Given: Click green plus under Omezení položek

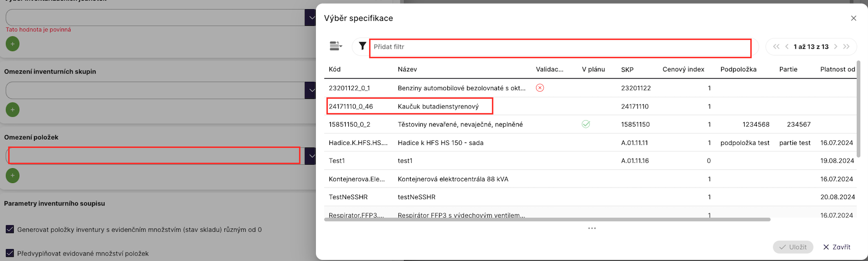Looking at the screenshot, I should [x=13, y=175].
